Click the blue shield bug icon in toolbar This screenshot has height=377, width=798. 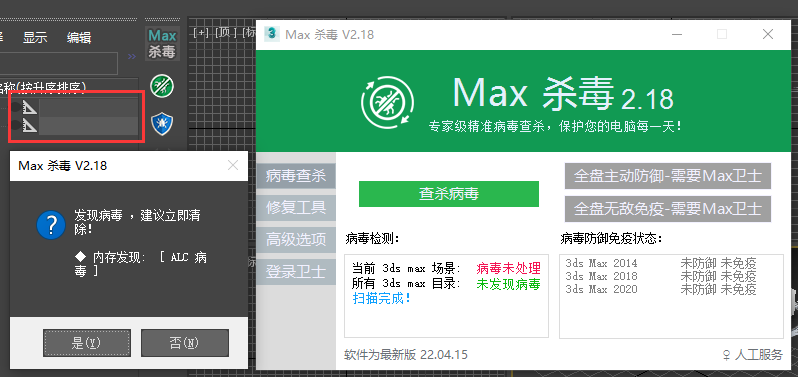tap(162, 124)
